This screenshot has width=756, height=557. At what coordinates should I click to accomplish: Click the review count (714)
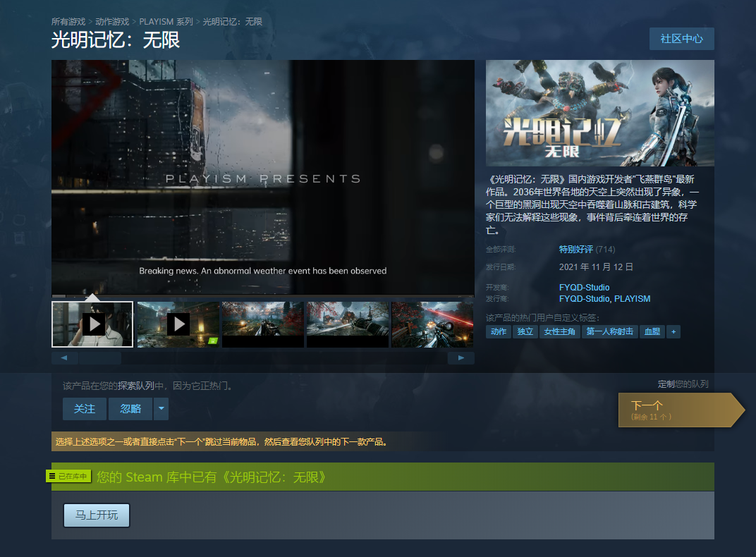coord(606,249)
